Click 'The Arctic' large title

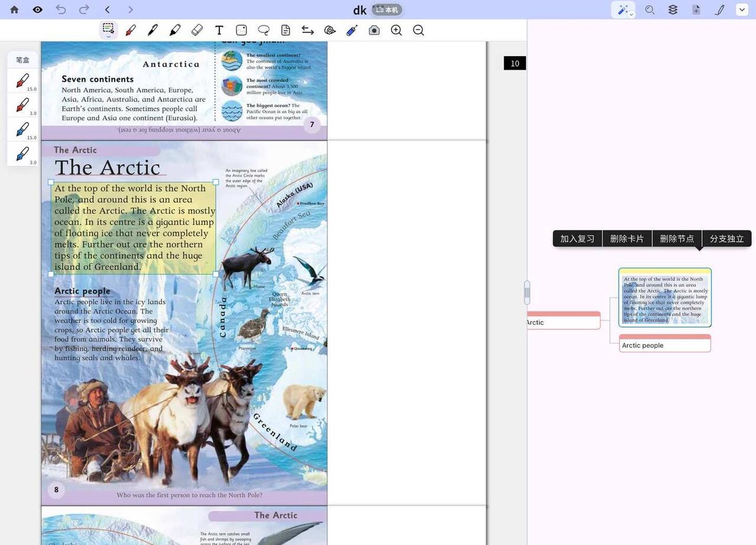coord(107,167)
